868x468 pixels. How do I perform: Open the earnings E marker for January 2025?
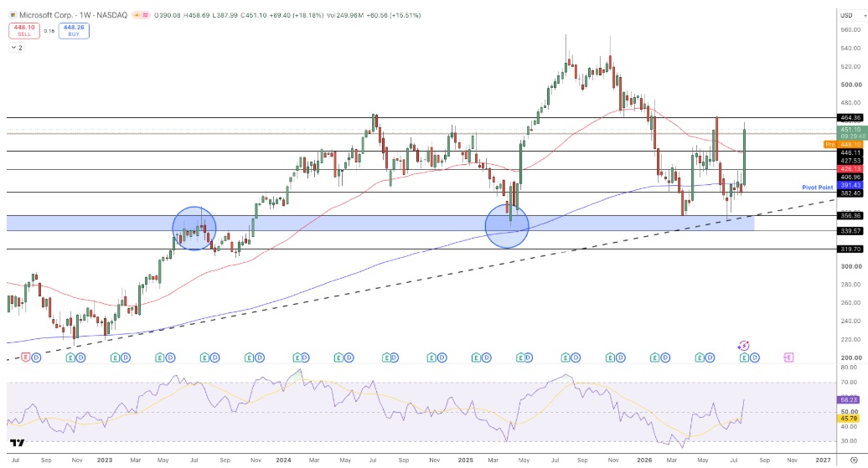[476, 358]
